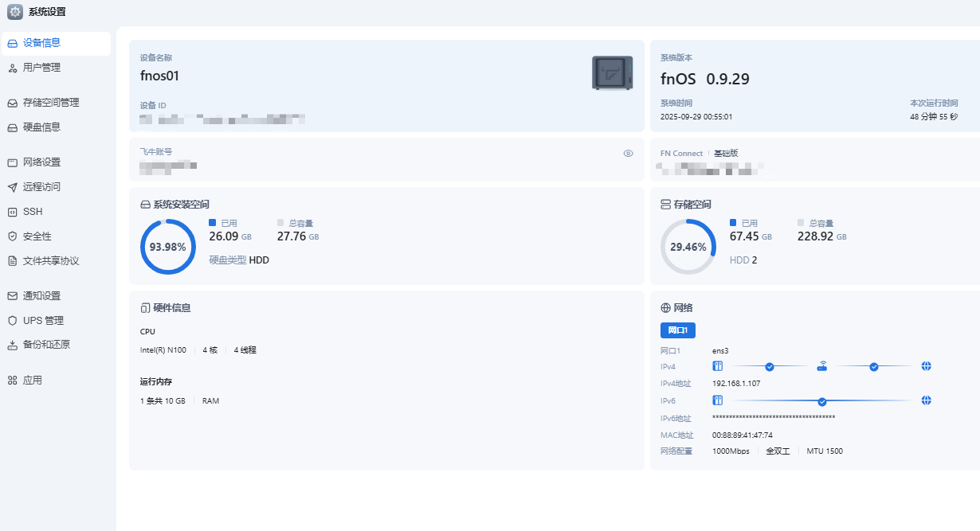Click the 硬盘类型 HDD label
This screenshot has height=531, width=980.
coord(239,260)
